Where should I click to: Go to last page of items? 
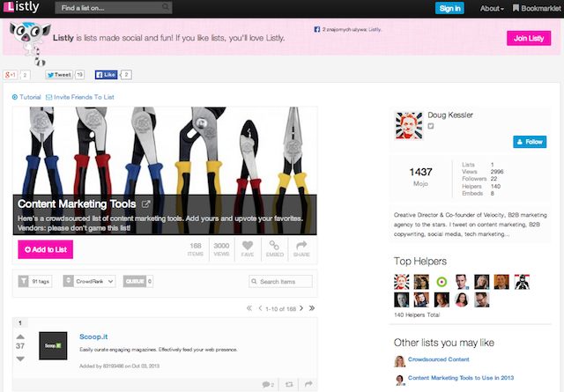tap(312, 308)
